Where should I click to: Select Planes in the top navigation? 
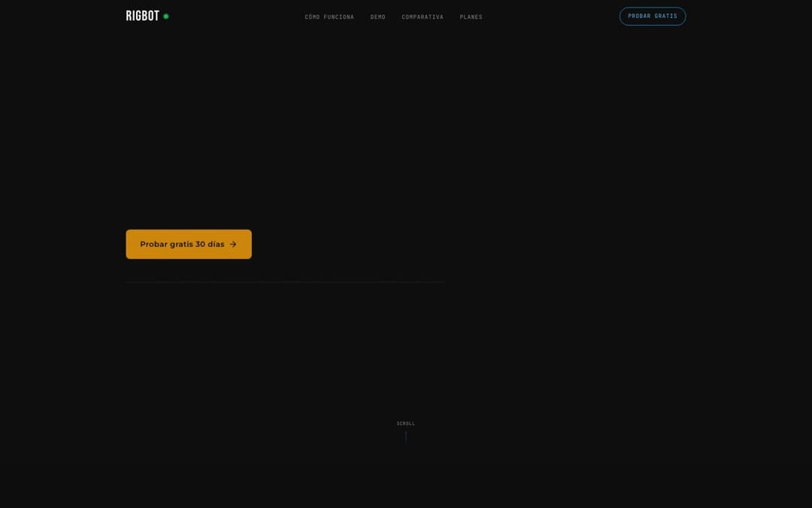pos(471,17)
